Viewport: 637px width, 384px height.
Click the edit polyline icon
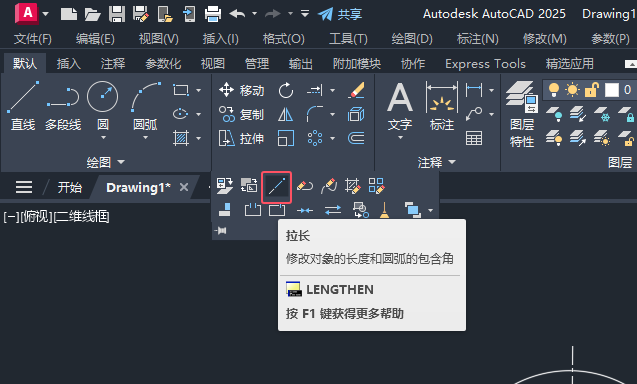(x=305, y=186)
